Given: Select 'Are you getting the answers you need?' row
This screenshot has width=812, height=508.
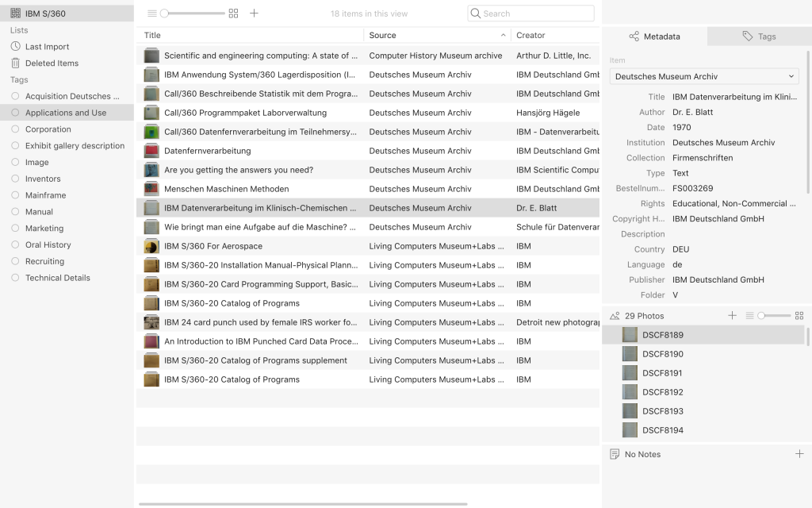Looking at the screenshot, I should pos(368,170).
